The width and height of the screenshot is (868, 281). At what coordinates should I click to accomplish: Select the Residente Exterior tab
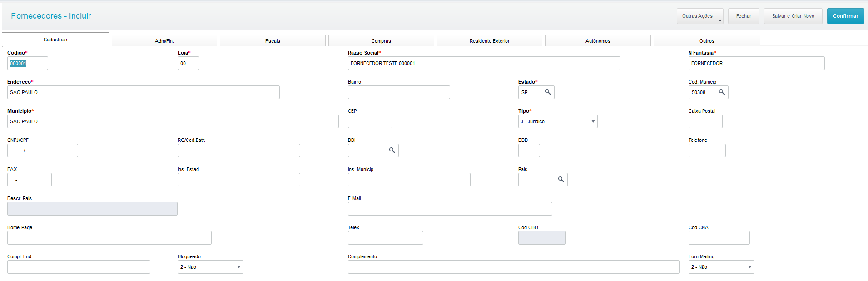(x=489, y=41)
